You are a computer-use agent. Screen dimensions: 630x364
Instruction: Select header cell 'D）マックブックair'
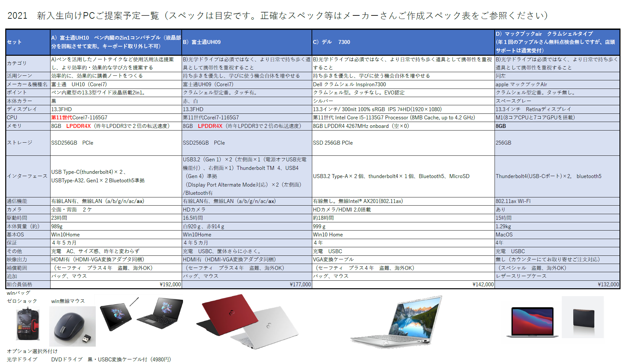coord(557,42)
